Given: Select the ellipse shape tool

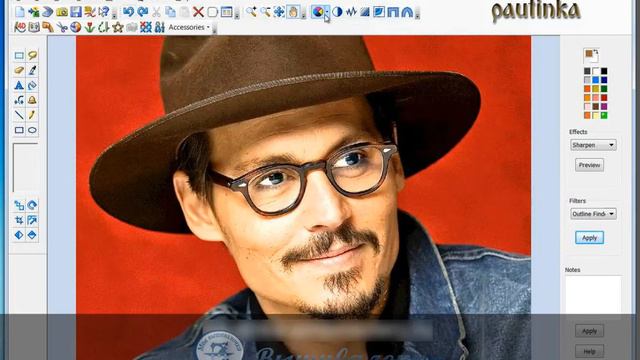Looking at the screenshot, I should pyautogui.click(x=32, y=130).
